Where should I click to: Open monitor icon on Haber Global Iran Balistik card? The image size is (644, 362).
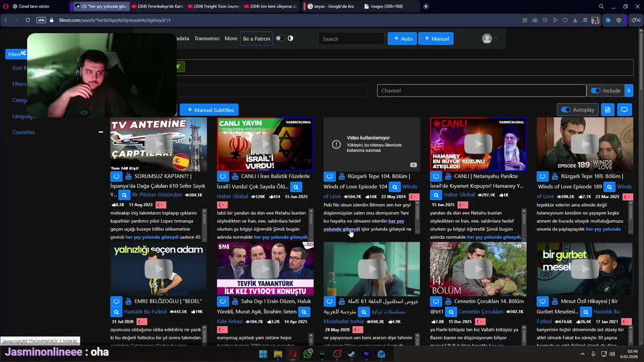pos(223,176)
